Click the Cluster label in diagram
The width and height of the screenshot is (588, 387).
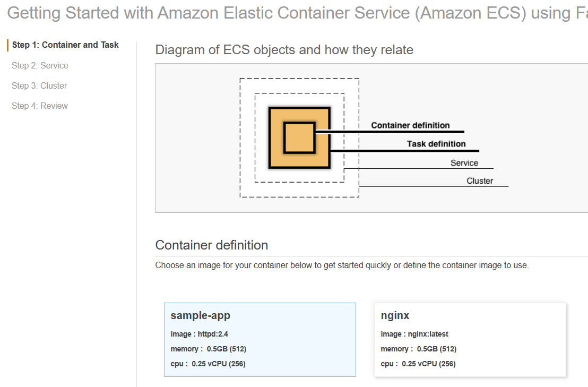point(480,181)
